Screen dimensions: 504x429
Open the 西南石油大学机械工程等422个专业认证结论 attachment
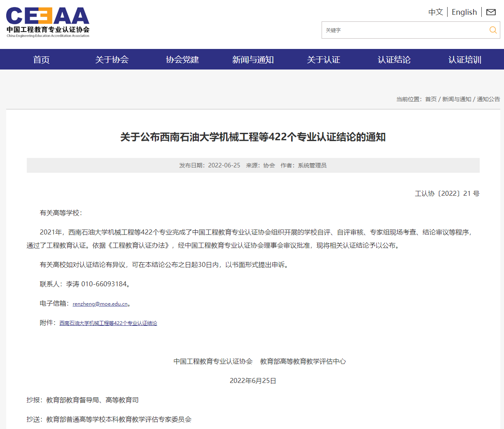pos(108,323)
